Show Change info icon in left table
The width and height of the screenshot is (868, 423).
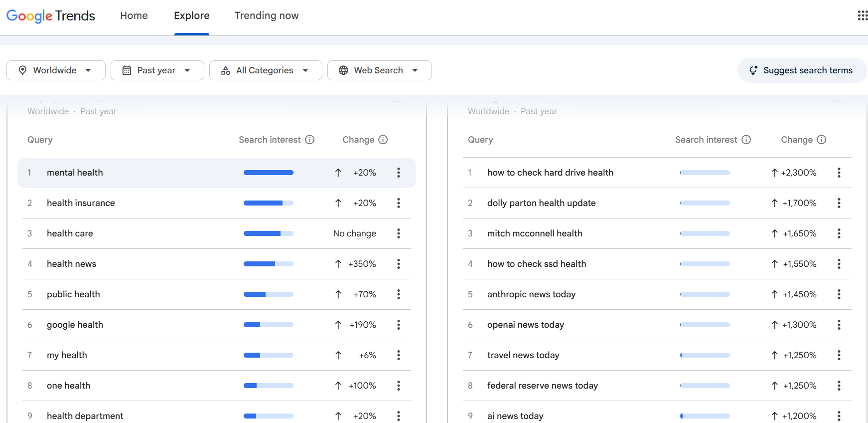tap(383, 140)
